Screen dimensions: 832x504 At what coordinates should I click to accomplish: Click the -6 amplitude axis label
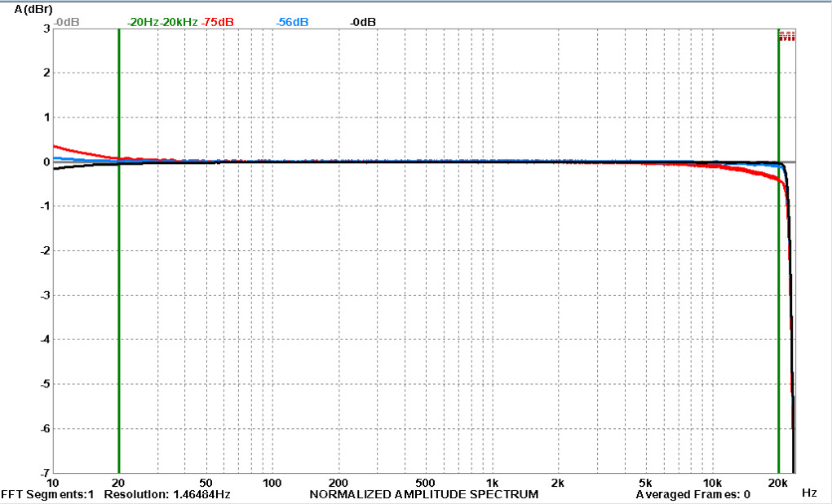pyautogui.click(x=46, y=428)
